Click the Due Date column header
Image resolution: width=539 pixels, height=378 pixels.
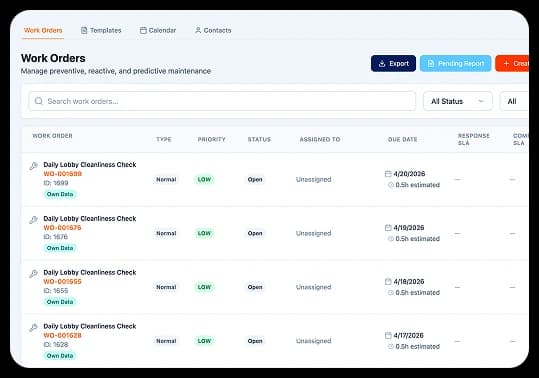pos(403,139)
